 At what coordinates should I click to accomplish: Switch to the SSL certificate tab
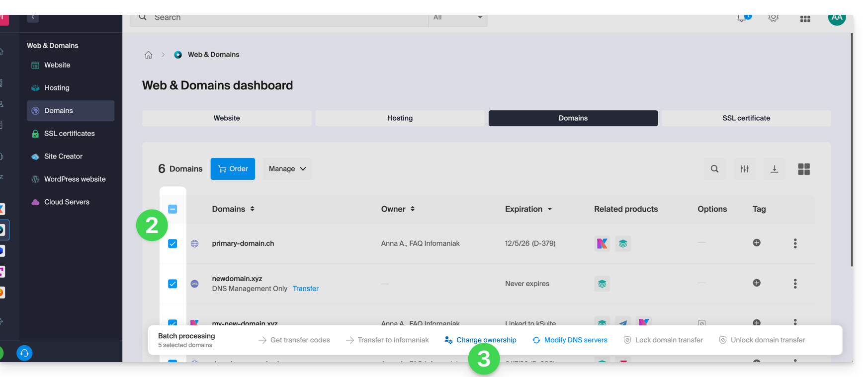[x=746, y=118]
